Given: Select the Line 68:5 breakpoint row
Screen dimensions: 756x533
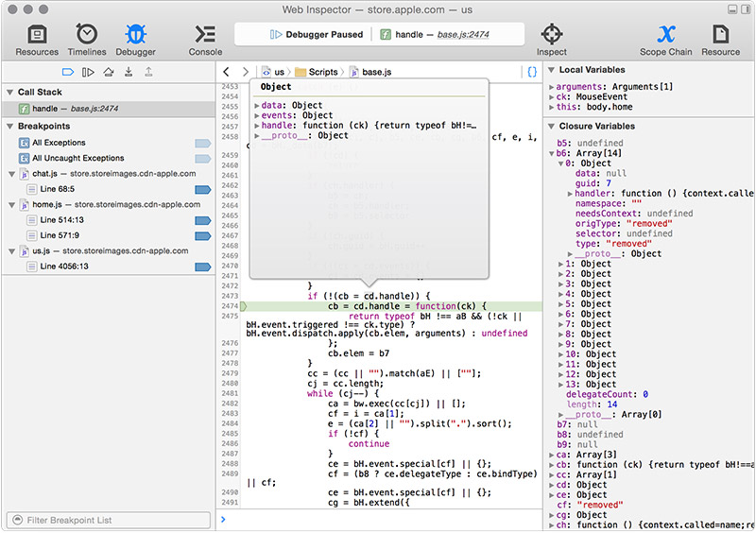Looking at the screenshot, I should (x=109, y=189).
